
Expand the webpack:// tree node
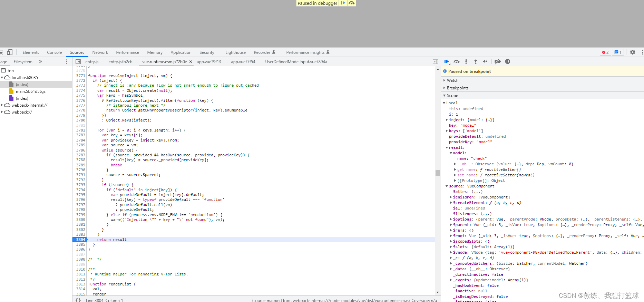2,112
